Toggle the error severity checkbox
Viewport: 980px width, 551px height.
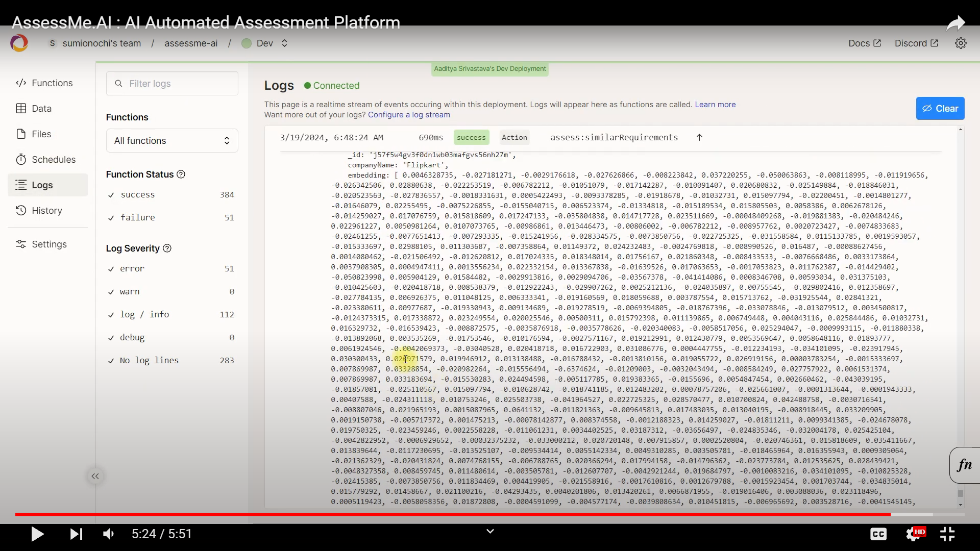pyautogui.click(x=111, y=269)
